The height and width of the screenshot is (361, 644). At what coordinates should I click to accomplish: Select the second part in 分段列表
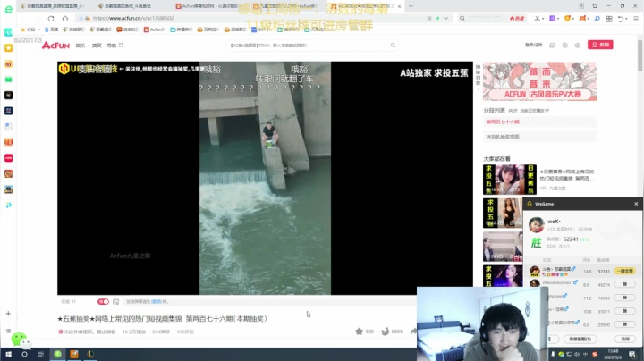[539, 136]
